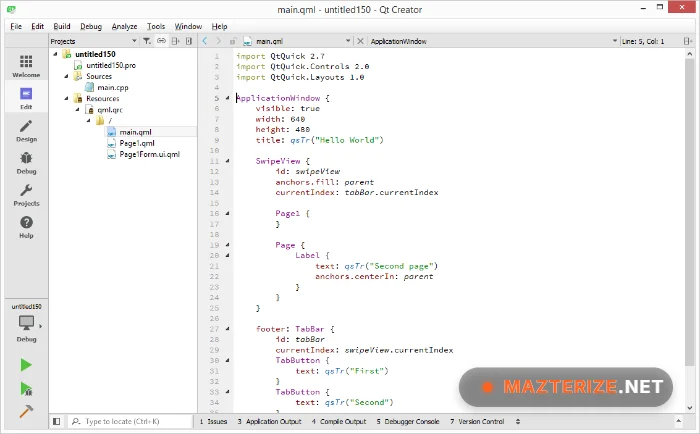Click the anchors.fill: parent line
The height and width of the screenshot is (434, 700).
(x=325, y=182)
